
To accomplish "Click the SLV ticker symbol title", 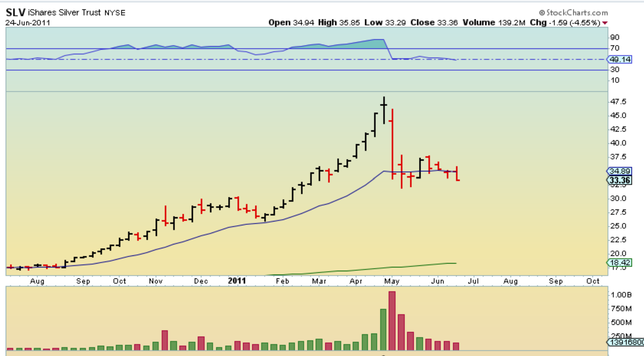I will (15, 12).
